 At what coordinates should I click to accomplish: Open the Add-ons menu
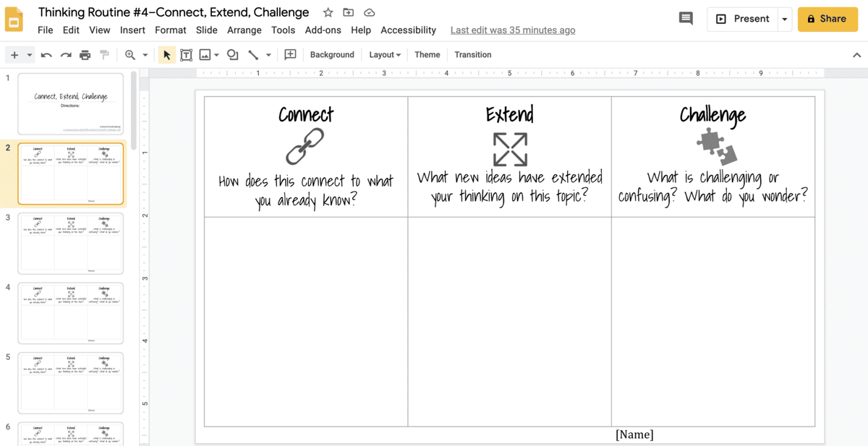click(x=323, y=30)
